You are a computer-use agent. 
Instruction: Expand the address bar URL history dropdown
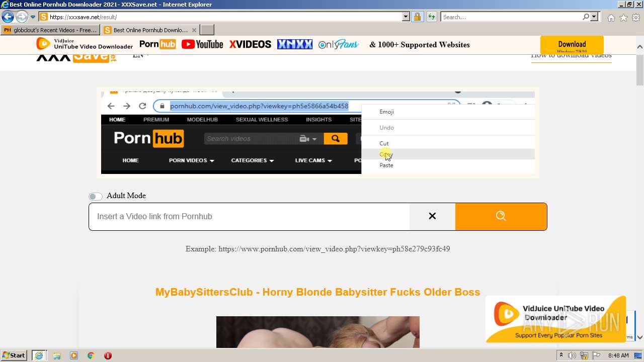(x=406, y=17)
